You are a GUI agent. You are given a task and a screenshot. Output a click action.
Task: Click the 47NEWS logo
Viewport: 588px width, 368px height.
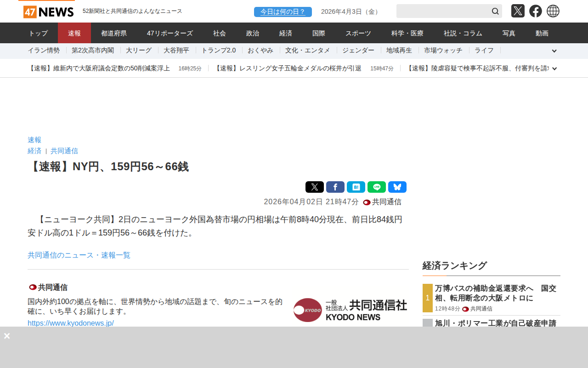48,11
